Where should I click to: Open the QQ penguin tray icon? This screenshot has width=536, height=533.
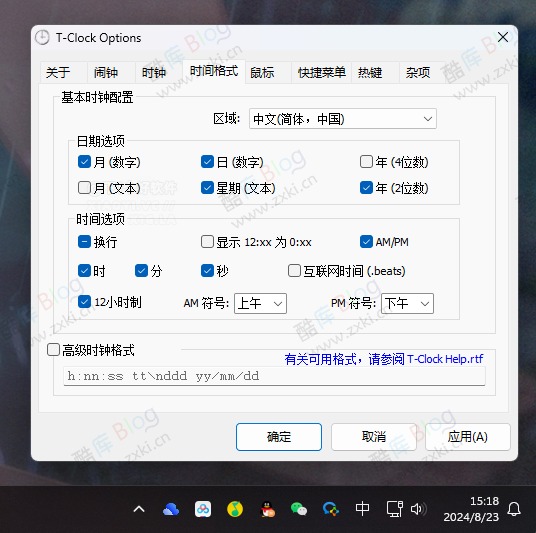tap(267, 509)
